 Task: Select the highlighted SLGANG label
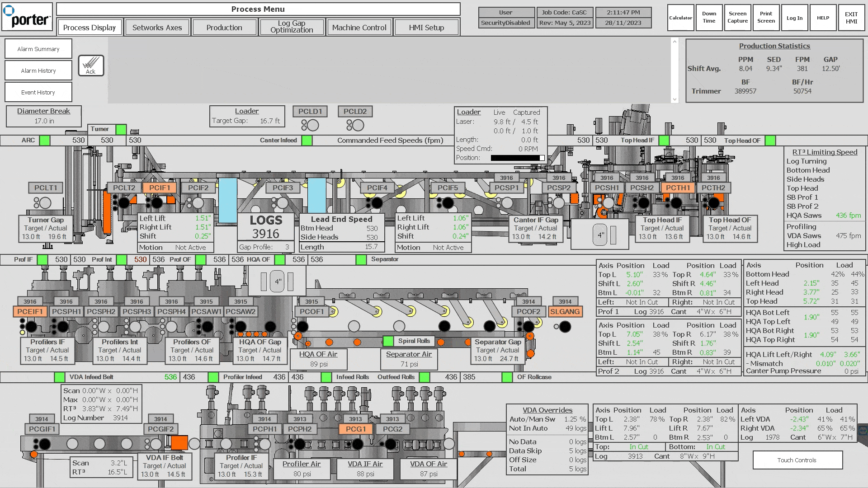click(x=565, y=311)
